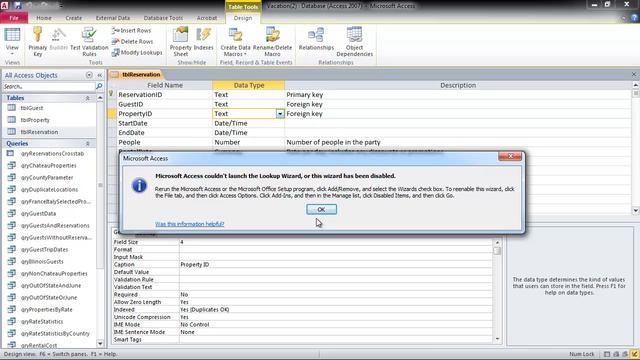Click the save icon in title bar

tap(18, 6)
